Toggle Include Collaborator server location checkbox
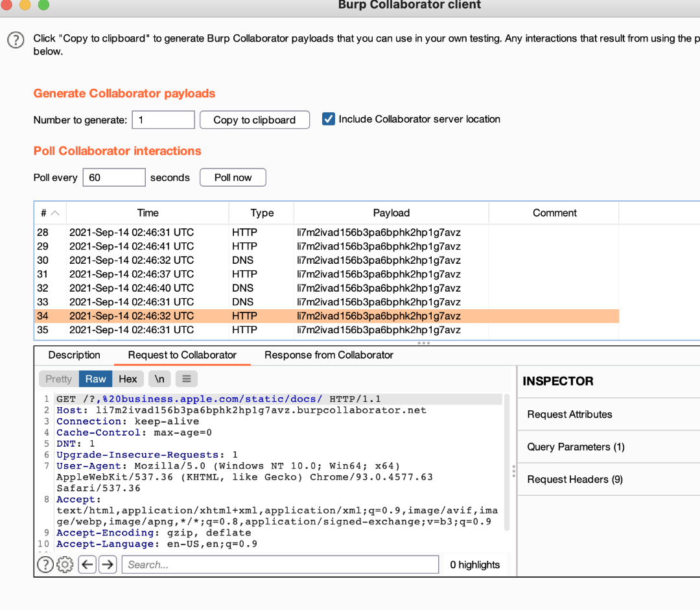This screenshot has width=700, height=610. (329, 119)
